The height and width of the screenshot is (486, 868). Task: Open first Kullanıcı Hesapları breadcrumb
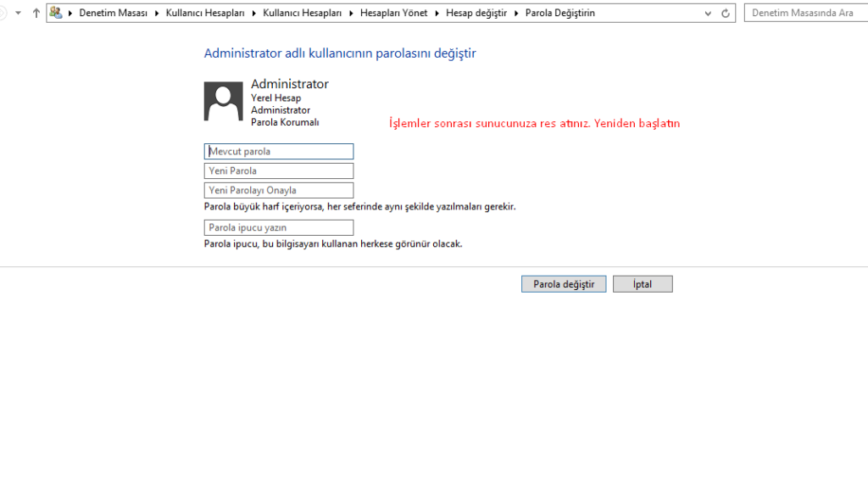click(x=205, y=13)
